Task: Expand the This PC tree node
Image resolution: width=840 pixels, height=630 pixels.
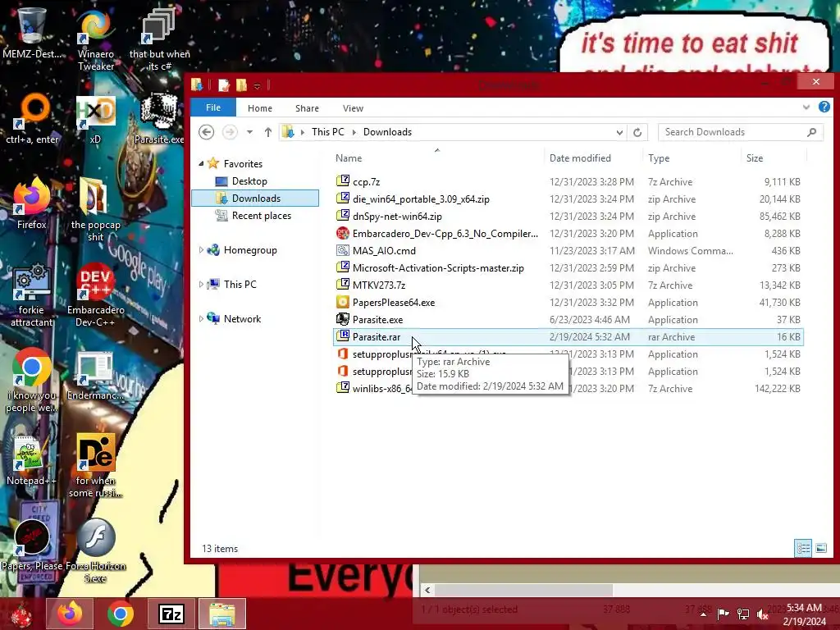Action: click(x=201, y=284)
